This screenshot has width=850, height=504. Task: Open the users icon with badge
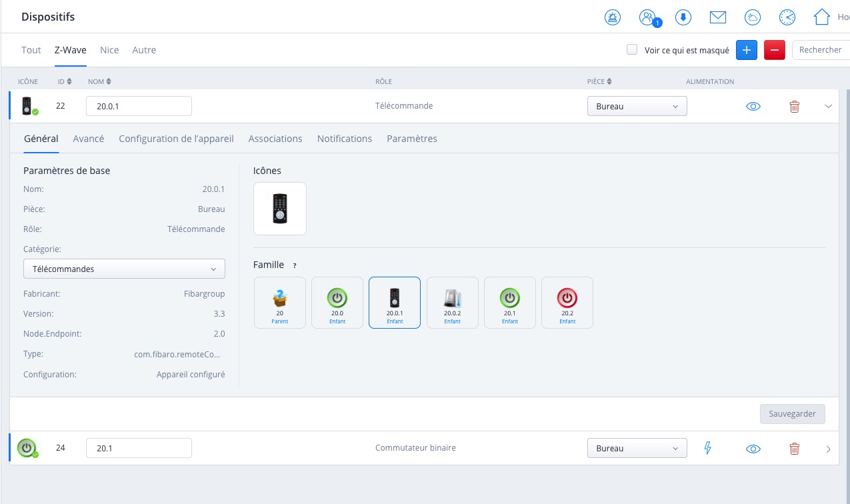click(647, 17)
